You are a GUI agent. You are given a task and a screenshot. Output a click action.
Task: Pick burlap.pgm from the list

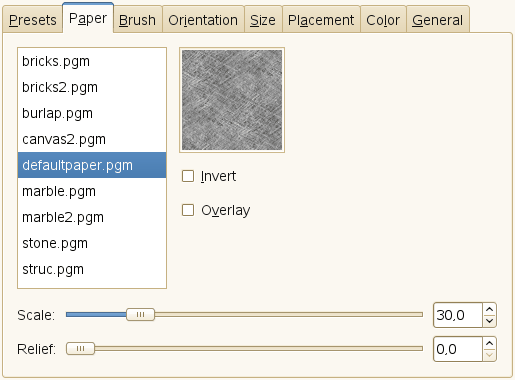pos(92,113)
